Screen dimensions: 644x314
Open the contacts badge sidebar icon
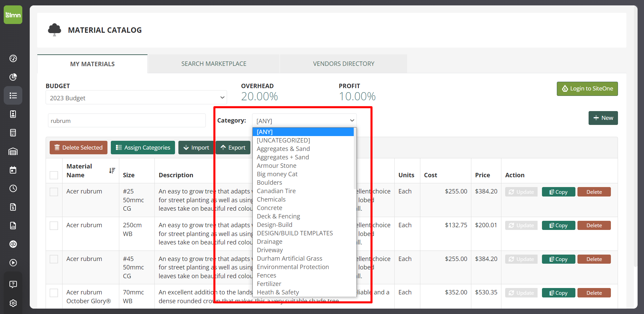click(x=13, y=114)
